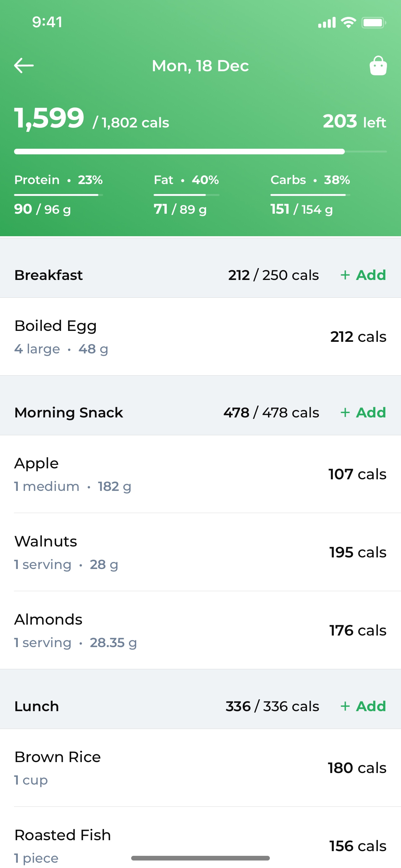Open the Brown Rice entry
The height and width of the screenshot is (868, 401).
pos(200,768)
